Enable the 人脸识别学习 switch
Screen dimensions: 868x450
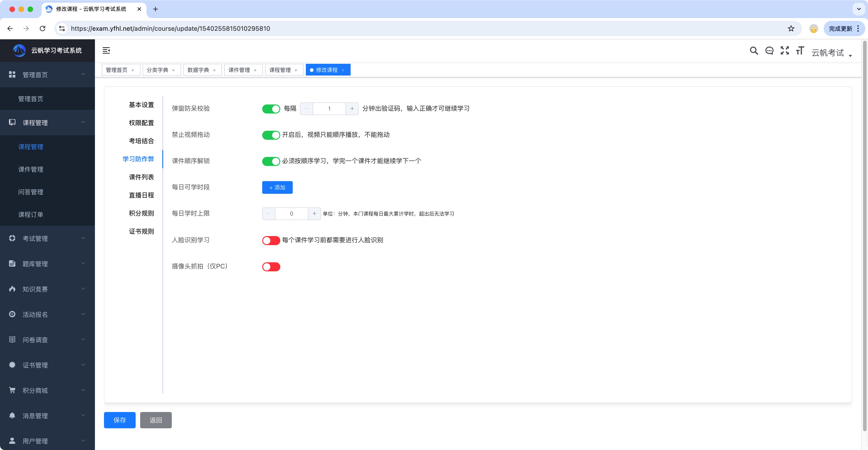point(271,240)
